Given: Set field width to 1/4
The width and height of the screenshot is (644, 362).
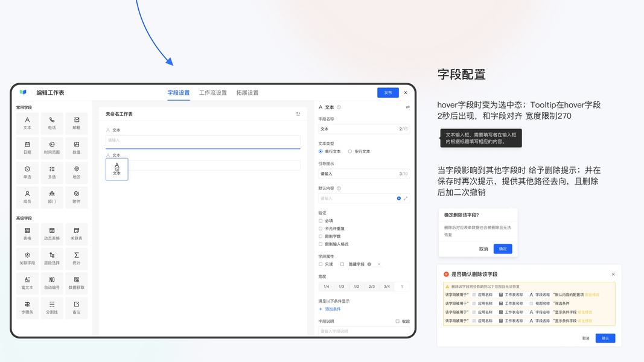Looking at the screenshot, I should (x=326, y=287).
